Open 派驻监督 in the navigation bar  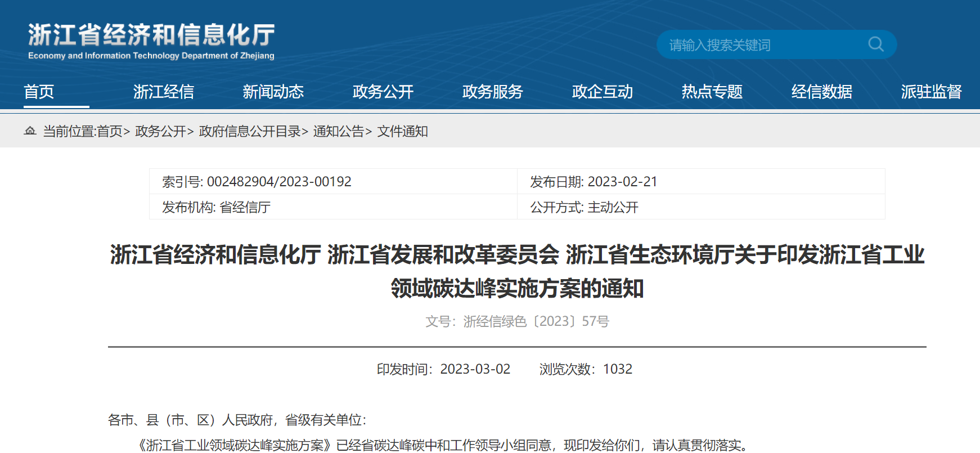931,92
